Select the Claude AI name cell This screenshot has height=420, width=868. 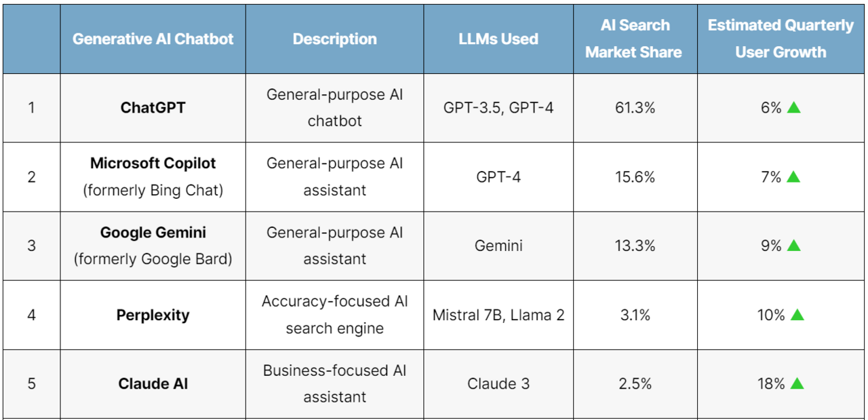coord(153,384)
